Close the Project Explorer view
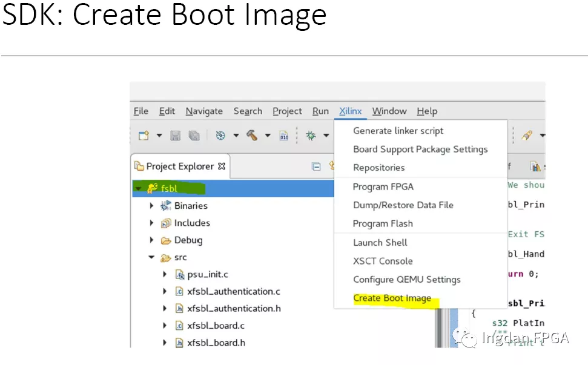588x365 pixels. pyautogui.click(x=222, y=166)
